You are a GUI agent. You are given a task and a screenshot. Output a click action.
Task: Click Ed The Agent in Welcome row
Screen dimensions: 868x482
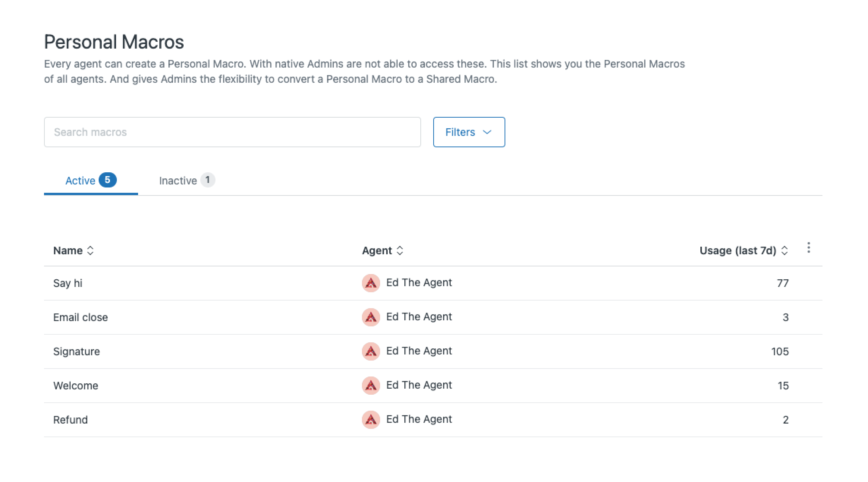pyautogui.click(x=419, y=385)
